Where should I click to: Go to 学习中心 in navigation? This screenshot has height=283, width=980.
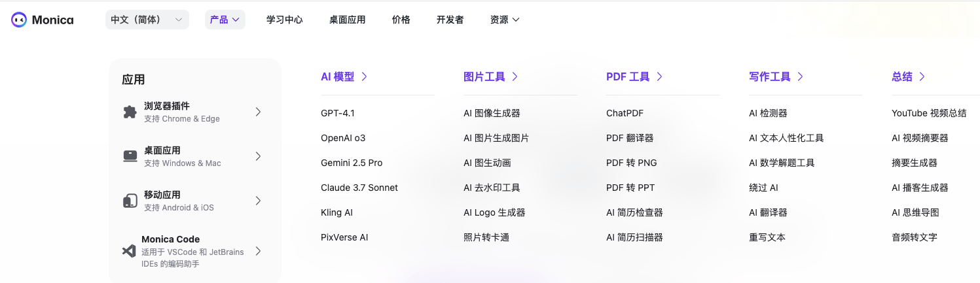point(285,20)
